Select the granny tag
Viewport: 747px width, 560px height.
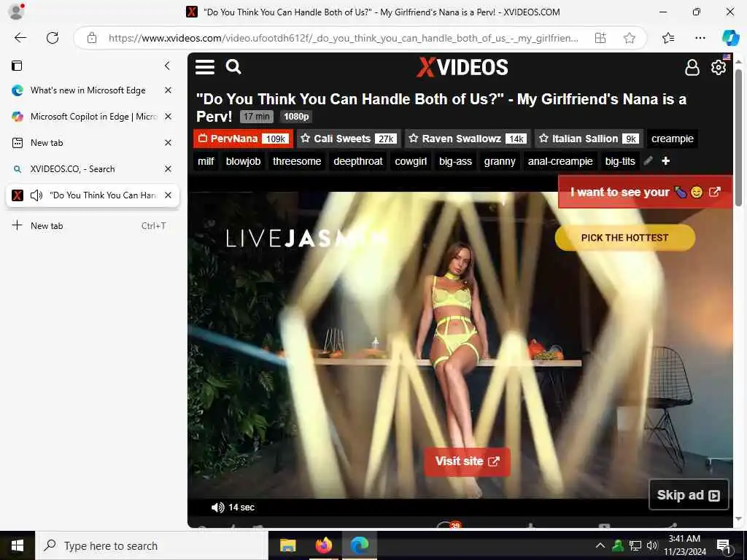click(x=500, y=161)
